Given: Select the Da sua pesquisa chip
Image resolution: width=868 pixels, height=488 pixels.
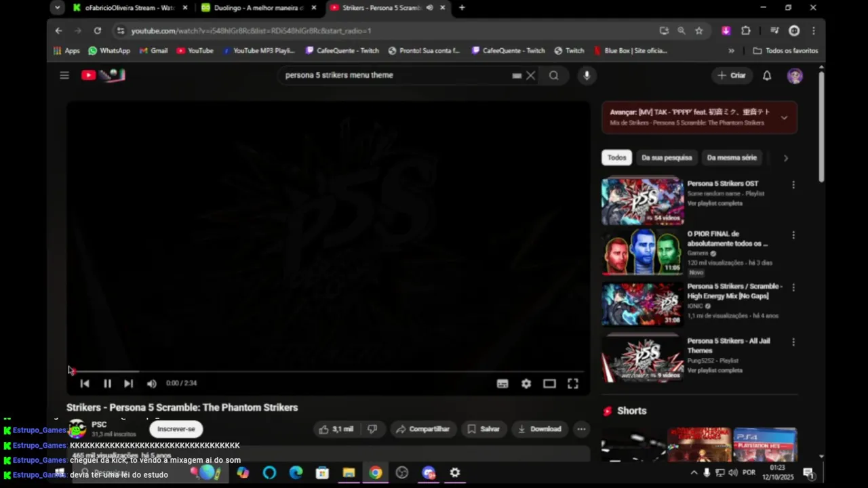Looking at the screenshot, I should coord(667,158).
